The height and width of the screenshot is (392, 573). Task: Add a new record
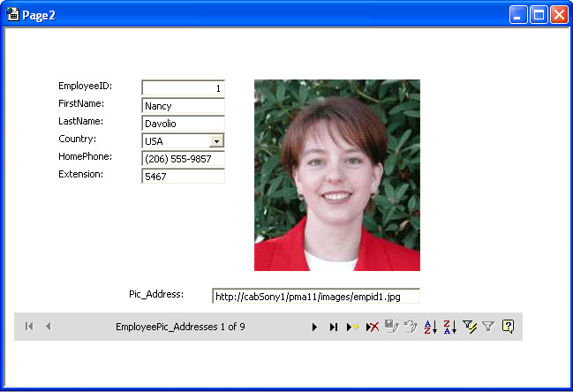point(352,327)
